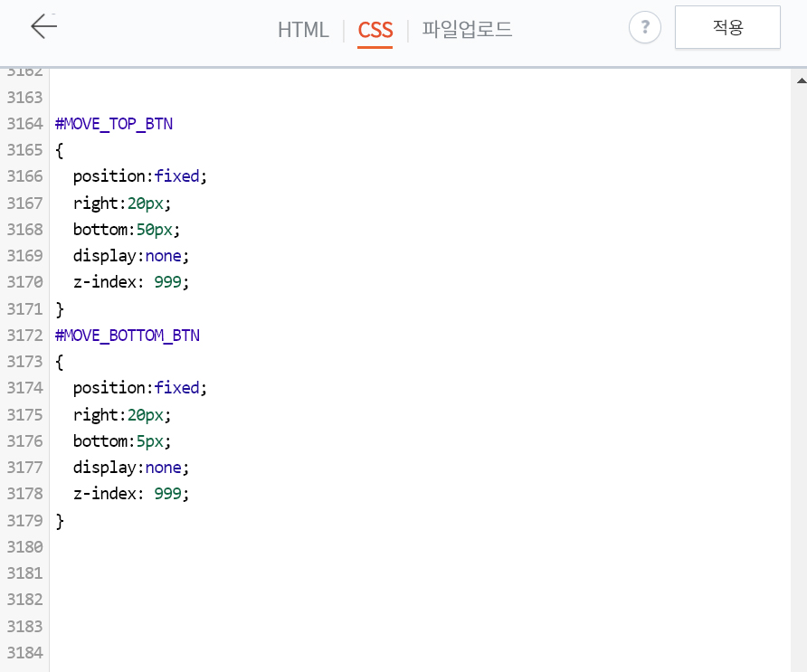Image resolution: width=807 pixels, height=672 pixels.
Task: Place cursor on #MOVE_TOP_BTN selector
Action: [114, 124]
